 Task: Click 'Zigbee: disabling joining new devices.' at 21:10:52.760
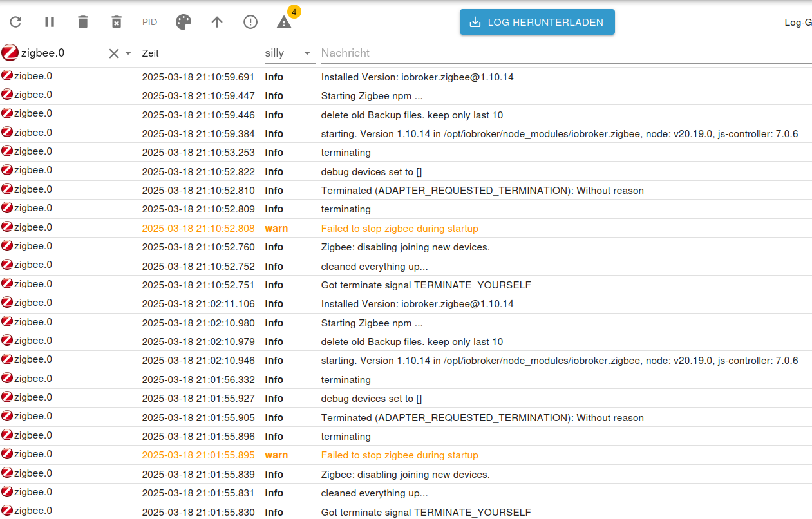(x=406, y=247)
